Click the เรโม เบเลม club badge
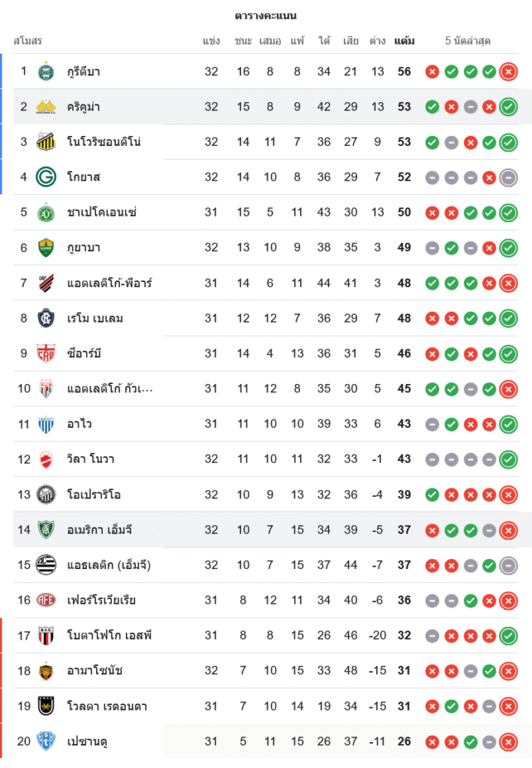 pyautogui.click(x=46, y=319)
